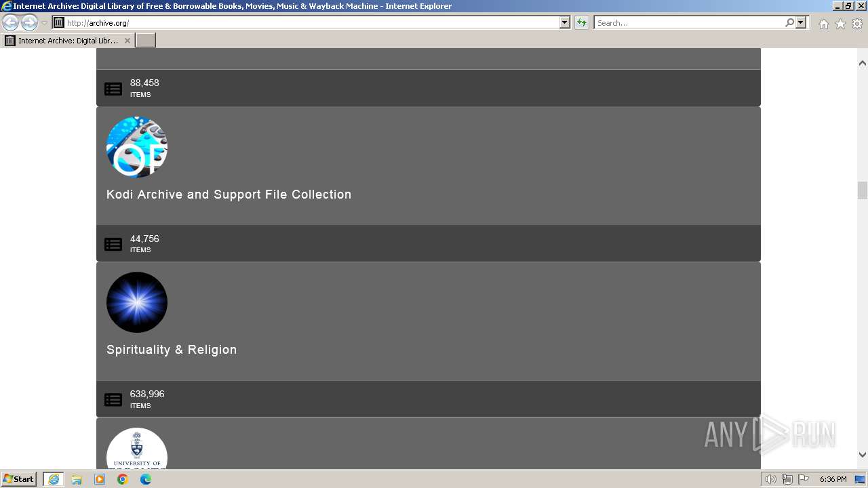This screenshot has height=488, width=868.
Task: Minimize the Internet Explorer window
Action: click(x=837, y=5)
